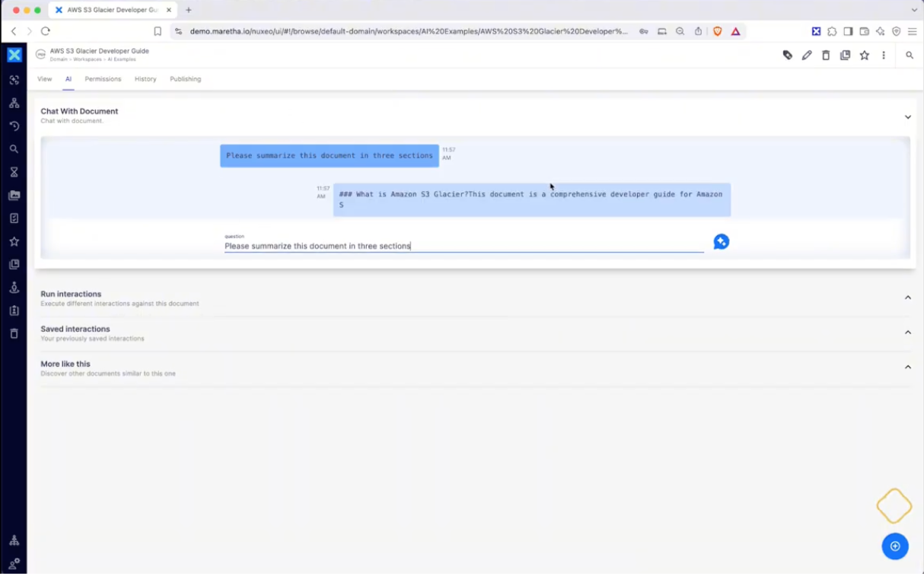Open the browser extensions puzzle icon
924x576 pixels.
pos(832,31)
